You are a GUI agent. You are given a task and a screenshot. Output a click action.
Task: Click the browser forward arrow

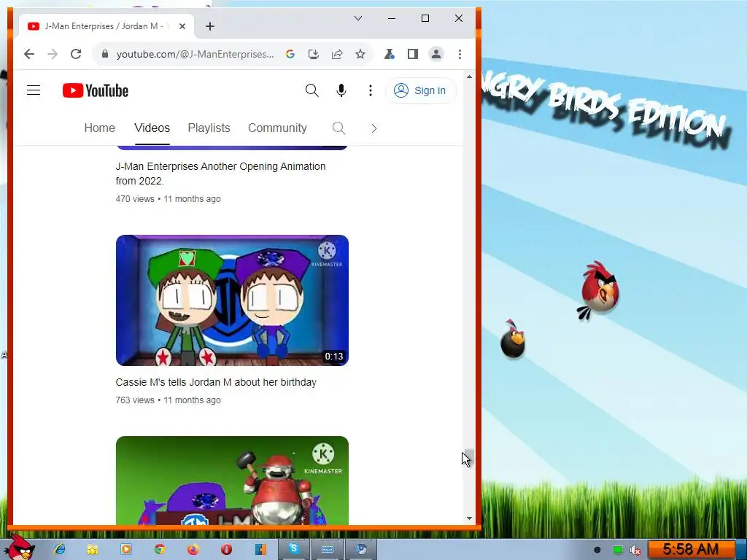coord(53,54)
